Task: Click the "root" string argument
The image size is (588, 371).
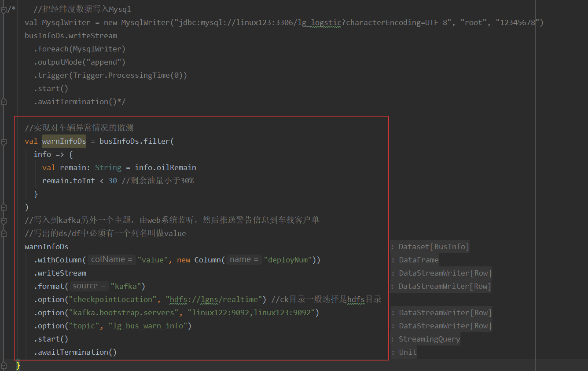Action: pyautogui.click(x=474, y=22)
